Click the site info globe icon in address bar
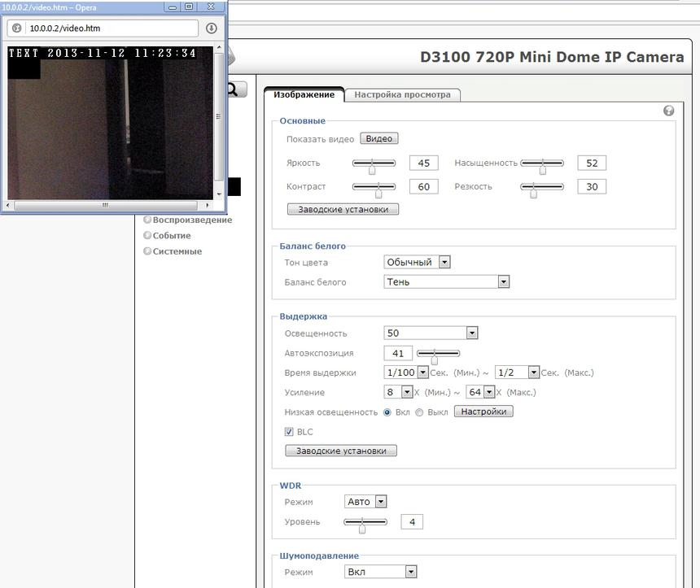The height and width of the screenshot is (588, 700). coord(16,28)
